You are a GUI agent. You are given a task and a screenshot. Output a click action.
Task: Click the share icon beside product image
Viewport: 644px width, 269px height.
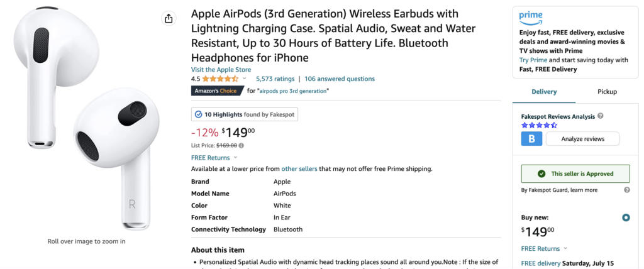[169, 18]
